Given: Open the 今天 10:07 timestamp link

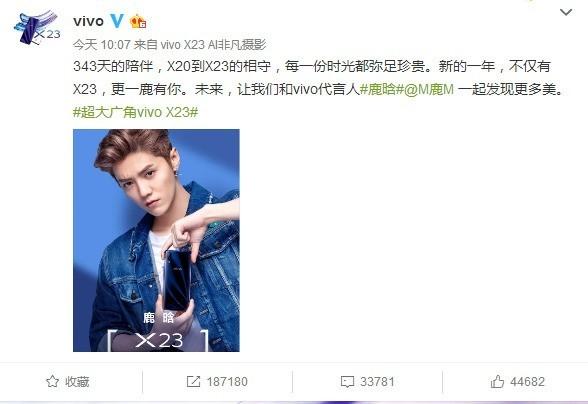Looking at the screenshot, I should [x=101, y=45].
